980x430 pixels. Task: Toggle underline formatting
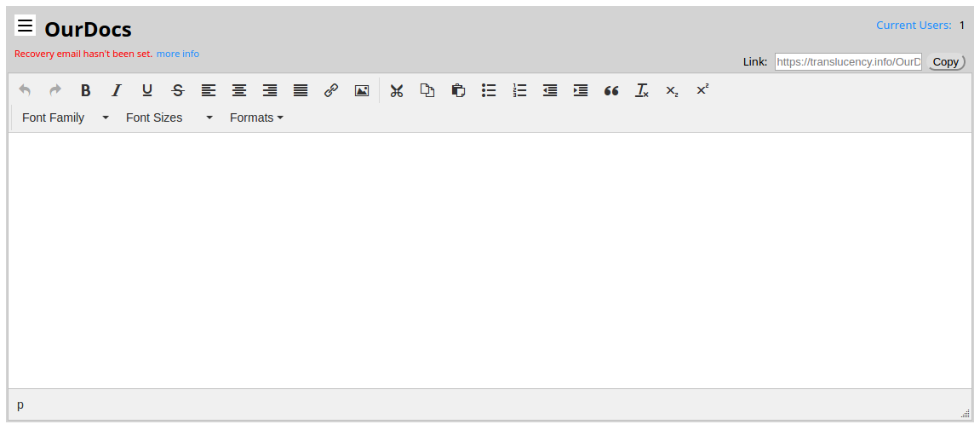pyautogui.click(x=147, y=90)
